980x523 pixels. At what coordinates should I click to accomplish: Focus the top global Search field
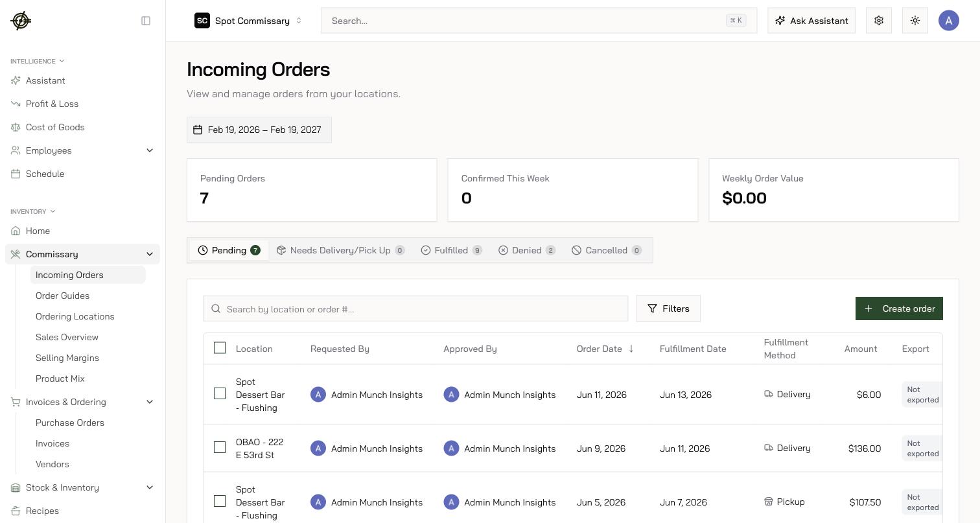click(x=539, y=21)
